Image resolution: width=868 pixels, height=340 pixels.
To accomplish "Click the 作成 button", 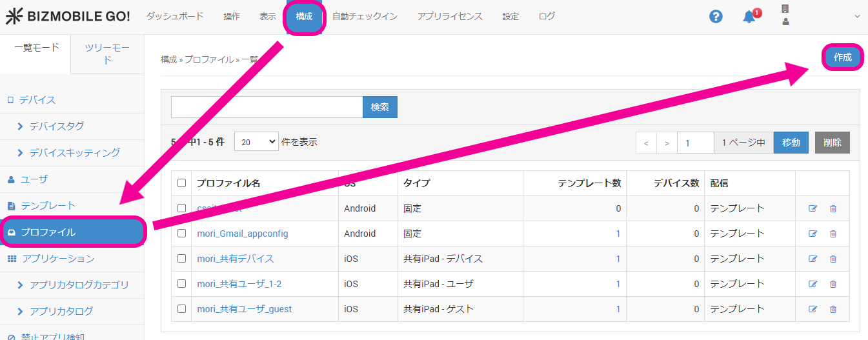I will tap(842, 57).
